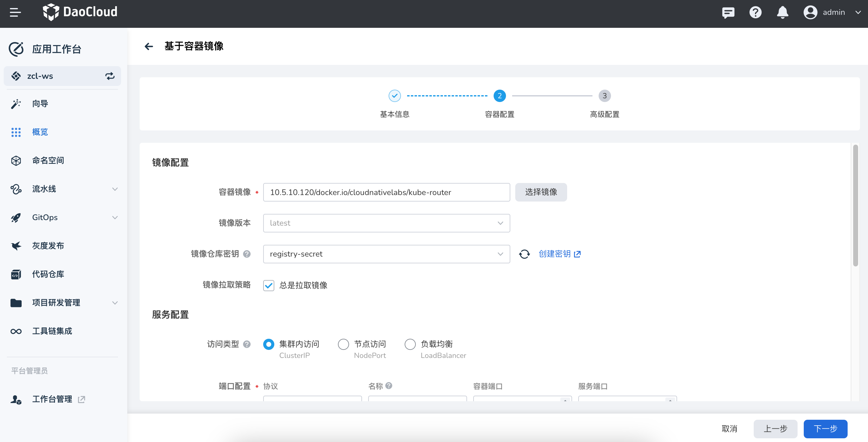Switch workspace using zcl-ws swap icon
Image resolution: width=868 pixels, height=442 pixels.
[x=110, y=76]
